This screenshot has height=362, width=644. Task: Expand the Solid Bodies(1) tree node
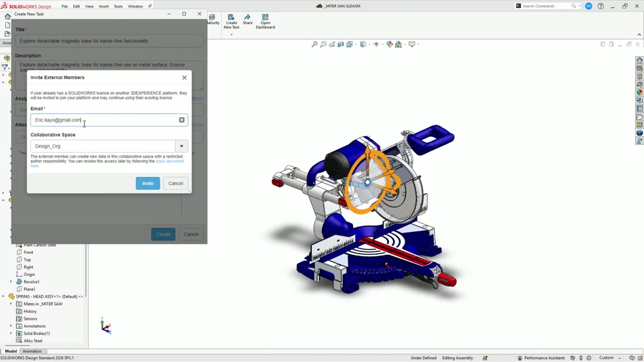(11, 333)
